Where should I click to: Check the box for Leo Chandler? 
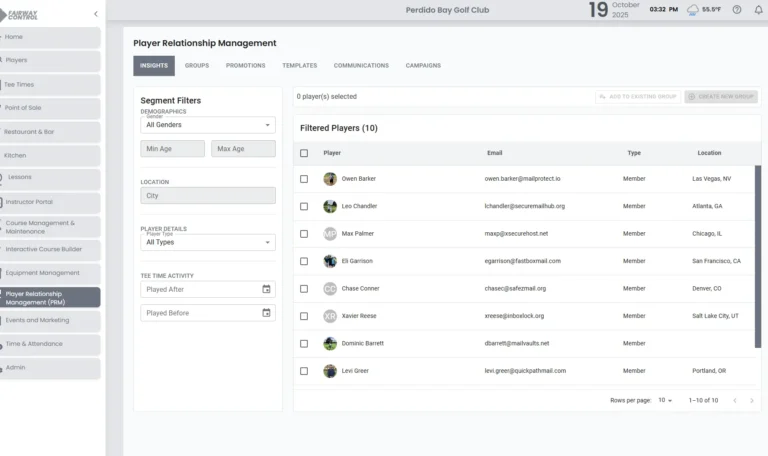[x=304, y=206]
